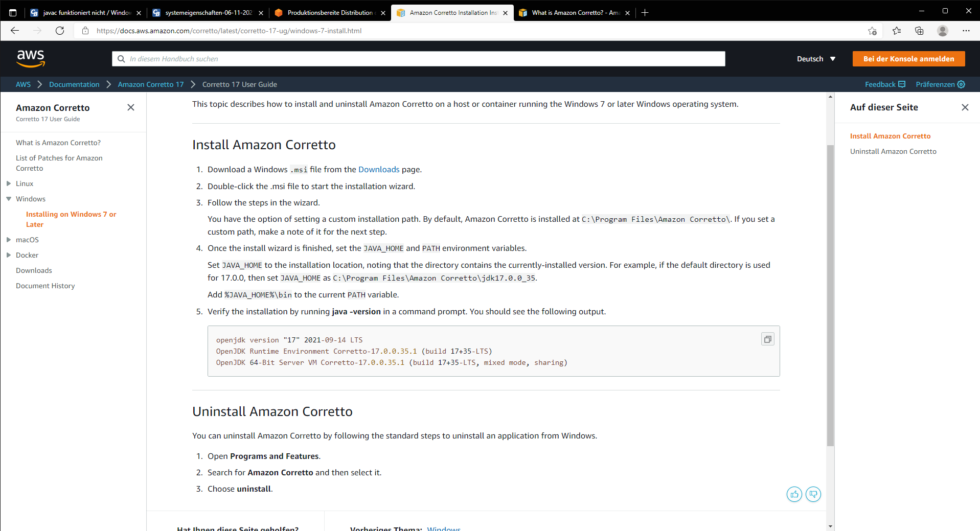
Task: Open browser settings and more menu
Action: click(x=966, y=31)
